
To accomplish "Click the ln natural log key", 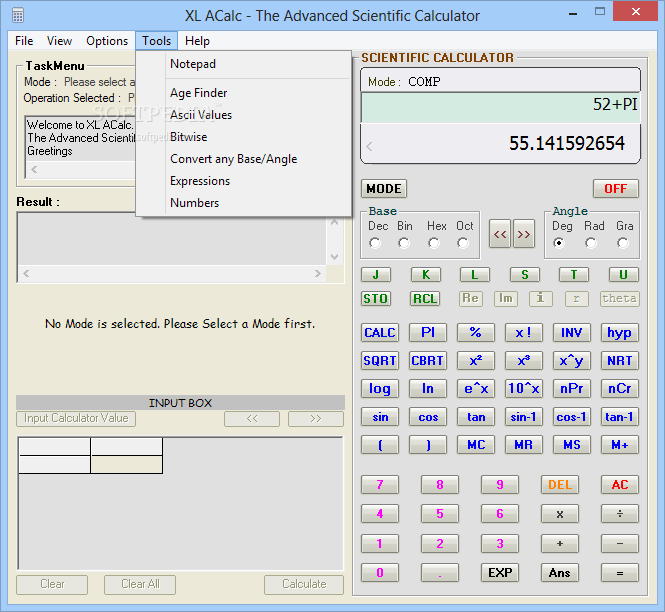I will point(428,388).
